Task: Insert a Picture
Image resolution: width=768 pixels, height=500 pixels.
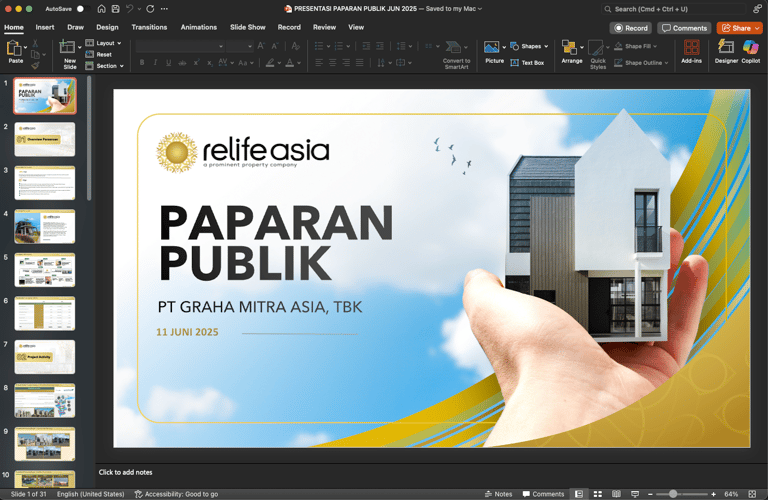Action: (x=494, y=53)
